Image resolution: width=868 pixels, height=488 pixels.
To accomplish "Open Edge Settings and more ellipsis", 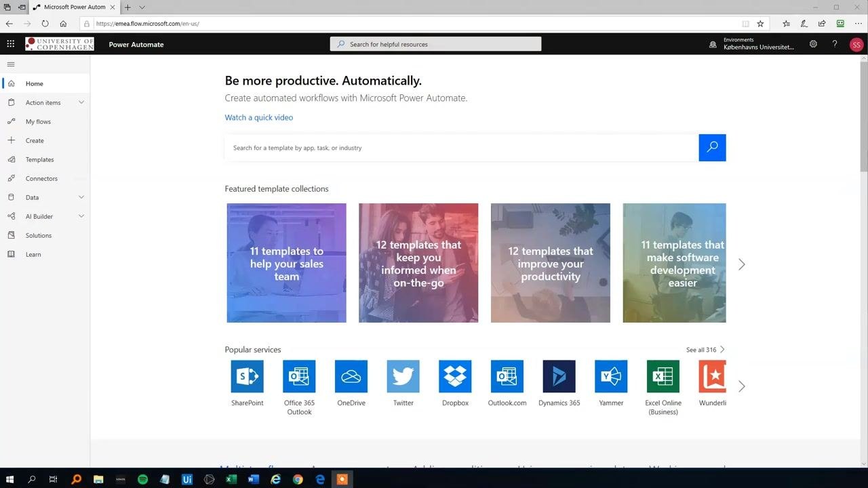I will tap(858, 24).
